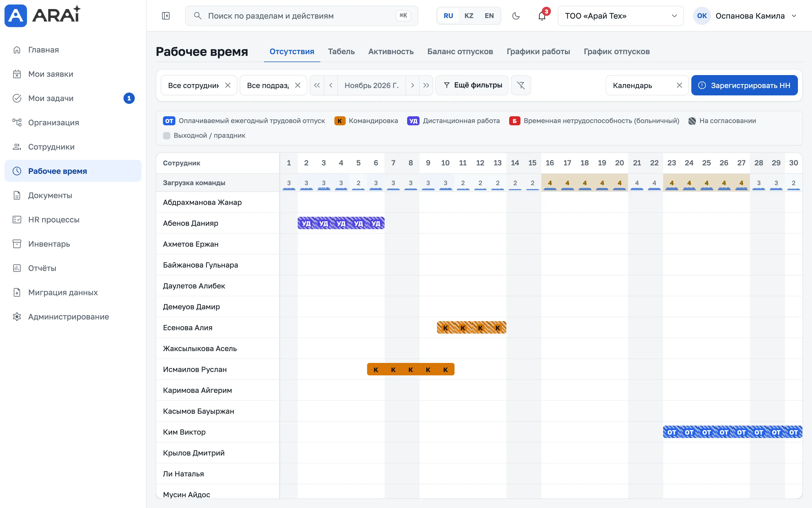Clear Календарь selection with X
Image resolution: width=812 pixels, height=508 pixels.
[679, 85]
